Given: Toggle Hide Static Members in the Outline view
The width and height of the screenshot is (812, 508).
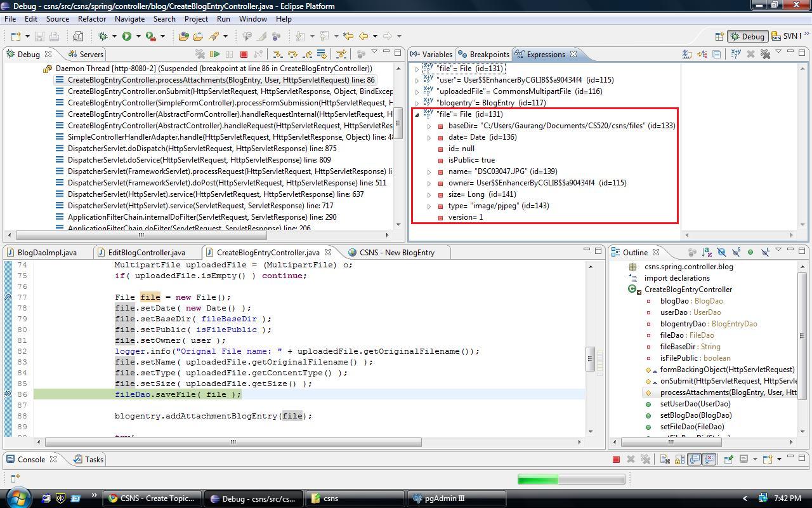Looking at the screenshot, I should coord(736,253).
